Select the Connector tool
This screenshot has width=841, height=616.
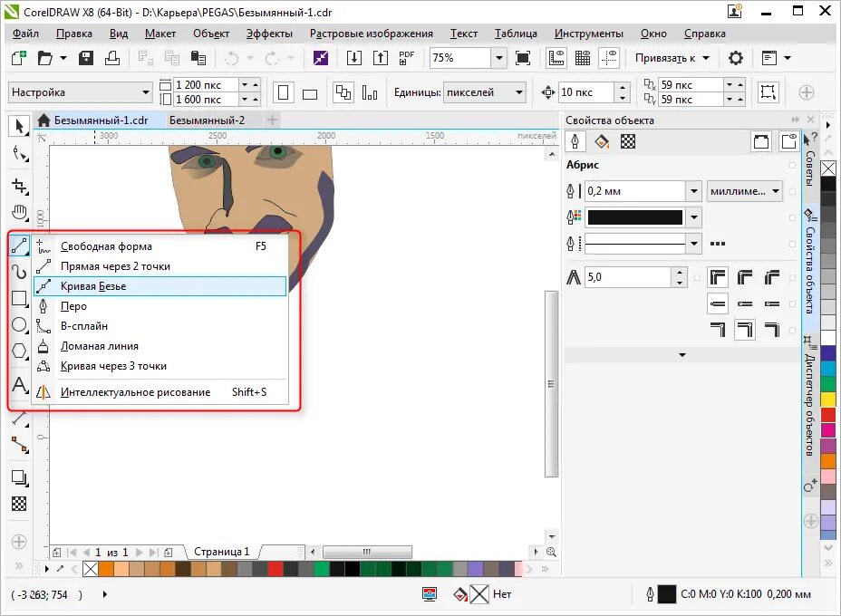click(x=19, y=445)
